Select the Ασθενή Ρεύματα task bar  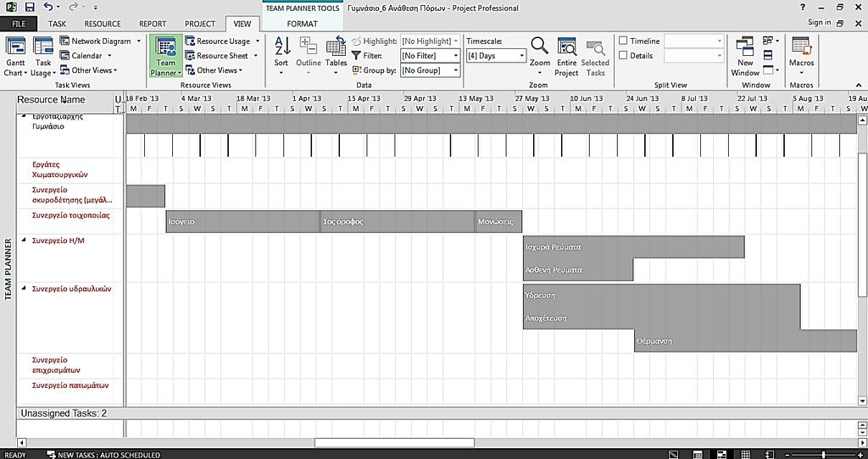(578, 270)
